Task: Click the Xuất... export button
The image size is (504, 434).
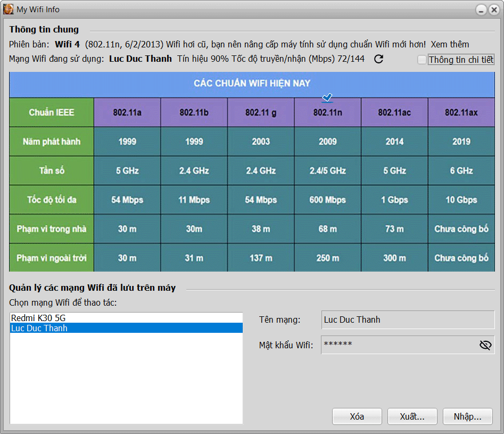Action: pos(412,416)
